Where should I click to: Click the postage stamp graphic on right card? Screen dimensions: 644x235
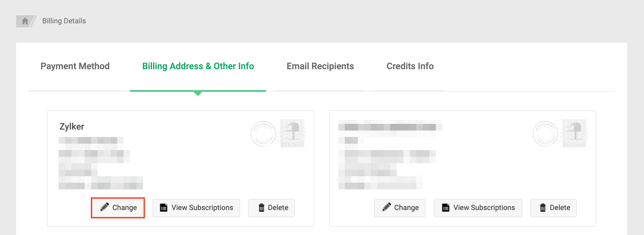(x=574, y=133)
